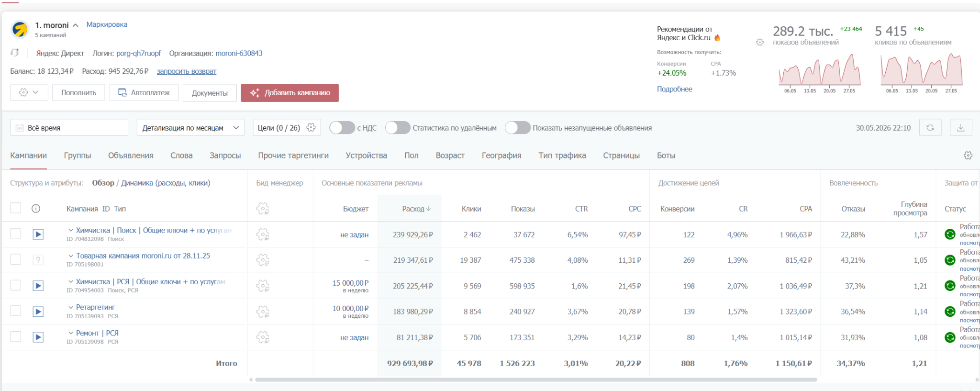Click green sync status icon in Химчистка | Поиск row
The image size is (980, 391).
click(x=950, y=235)
